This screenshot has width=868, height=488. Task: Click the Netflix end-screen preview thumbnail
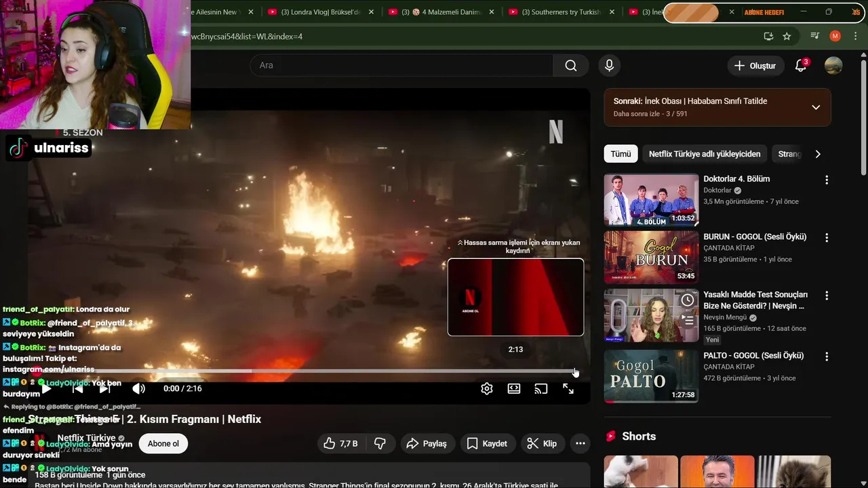coord(515,297)
